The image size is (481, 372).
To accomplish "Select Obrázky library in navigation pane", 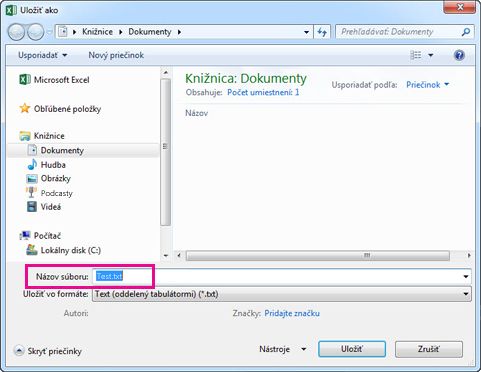I will coord(56,179).
